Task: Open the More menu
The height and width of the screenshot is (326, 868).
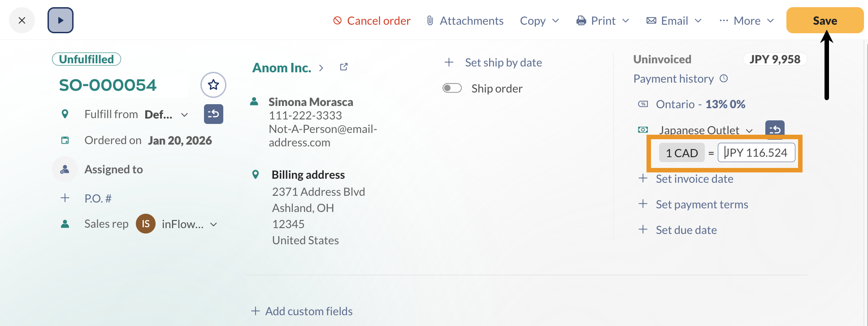Action: tap(746, 20)
